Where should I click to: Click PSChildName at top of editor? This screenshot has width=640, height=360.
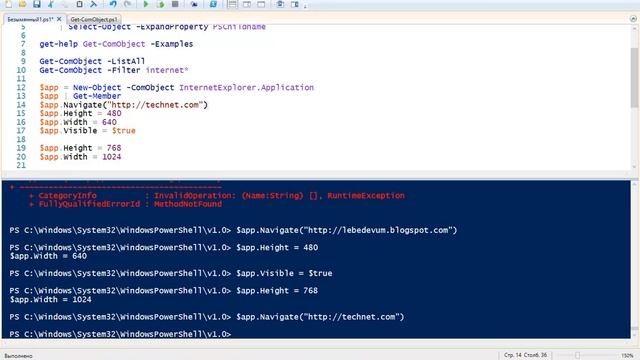pyautogui.click(x=239, y=27)
